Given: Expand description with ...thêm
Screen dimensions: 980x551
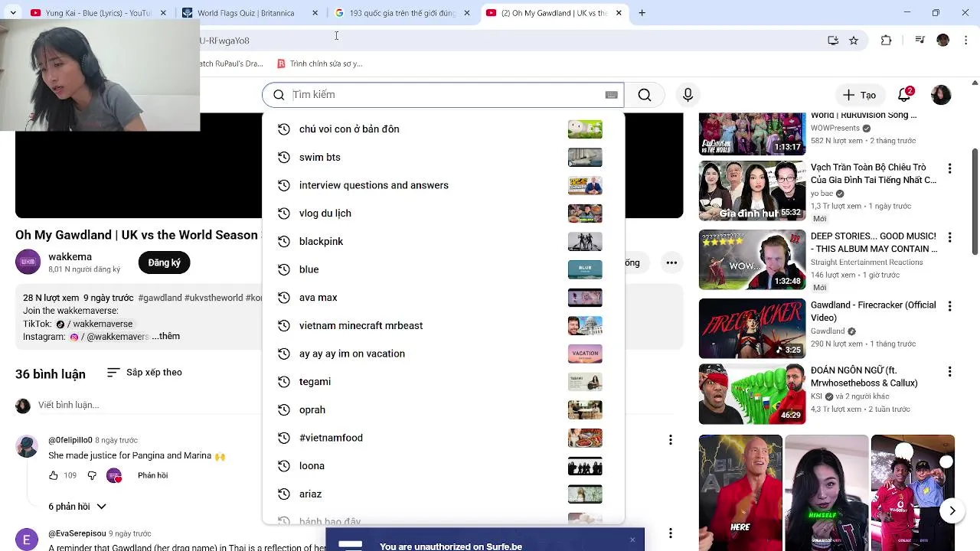Looking at the screenshot, I should [x=165, y=336].
